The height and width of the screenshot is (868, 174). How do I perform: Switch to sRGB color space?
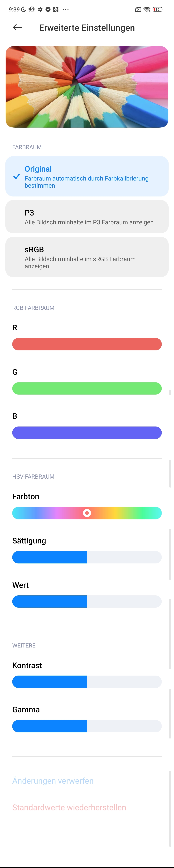[87, 257]
